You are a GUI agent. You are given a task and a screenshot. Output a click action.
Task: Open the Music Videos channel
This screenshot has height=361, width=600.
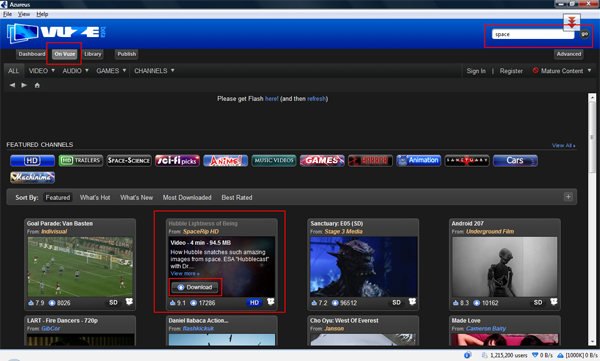274,160
